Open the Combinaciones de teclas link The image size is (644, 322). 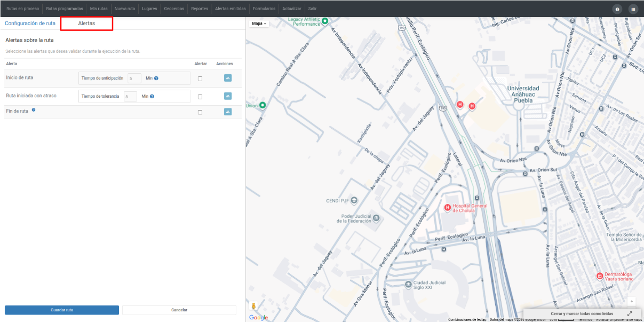tap(467, 319)
